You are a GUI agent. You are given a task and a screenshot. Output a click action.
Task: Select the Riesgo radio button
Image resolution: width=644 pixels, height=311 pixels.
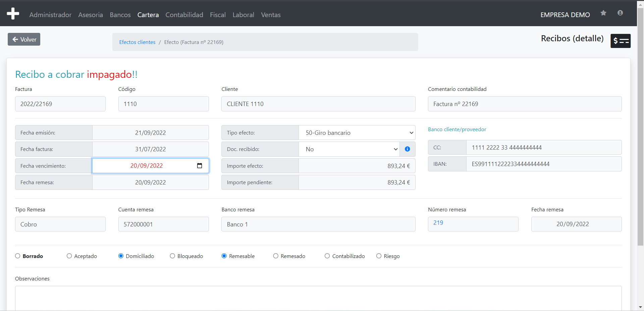point(379,256)
